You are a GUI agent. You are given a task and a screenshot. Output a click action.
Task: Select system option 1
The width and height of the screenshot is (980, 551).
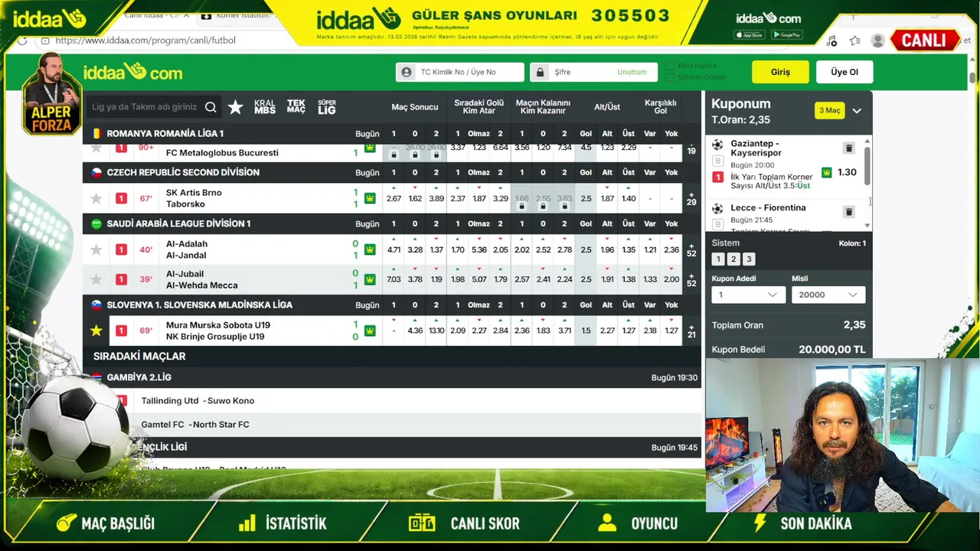pos(717,259)
